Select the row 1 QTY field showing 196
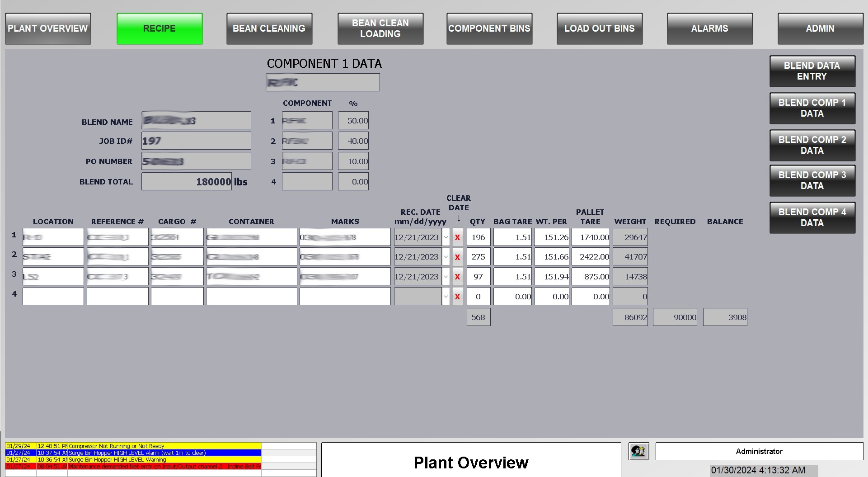 pyautogui.click(x=478, y=237)
